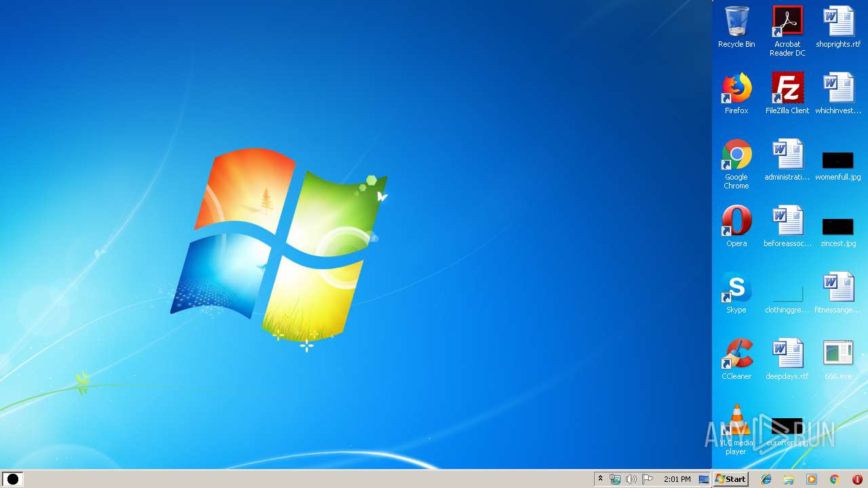Viewport: 868px width, 488px height.
Task: Launch the Opera desktop shortcut
Action: click(x=736, y=226)
